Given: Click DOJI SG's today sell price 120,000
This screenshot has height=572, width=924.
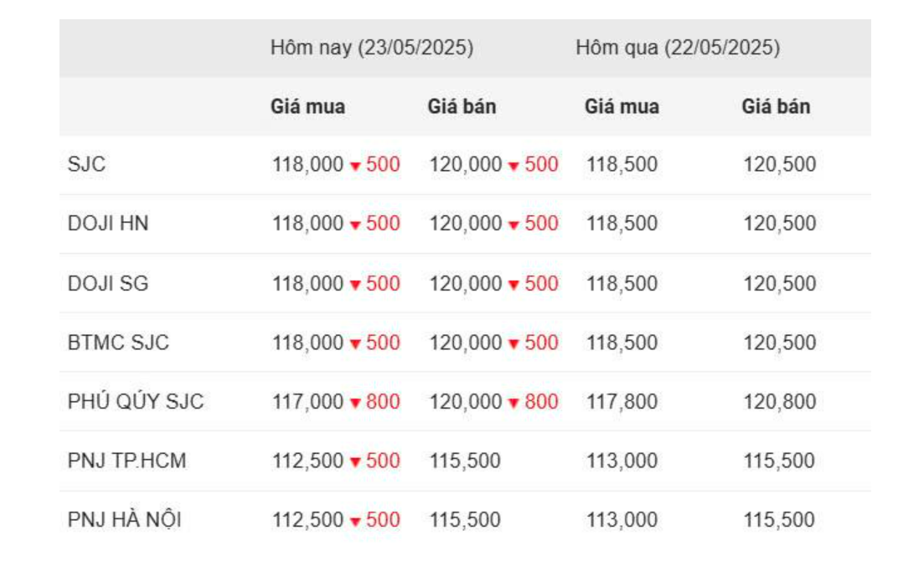Looking at the screenshot, I should pos(466,284).
